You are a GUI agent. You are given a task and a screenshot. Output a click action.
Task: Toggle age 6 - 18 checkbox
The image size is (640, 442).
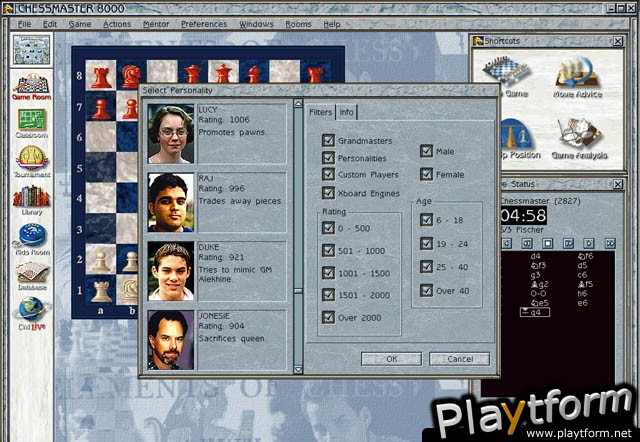tap(427, 220)
